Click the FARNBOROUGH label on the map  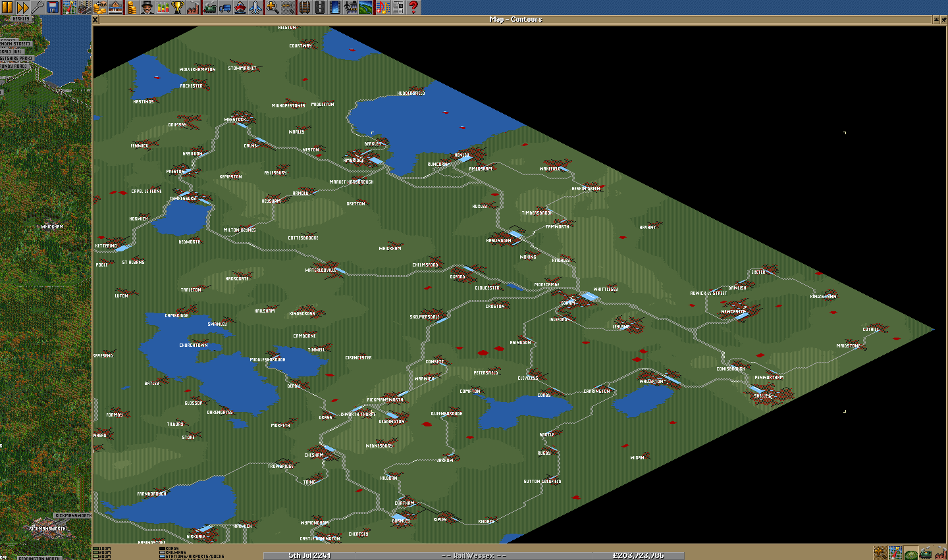(x=151, y=494)
